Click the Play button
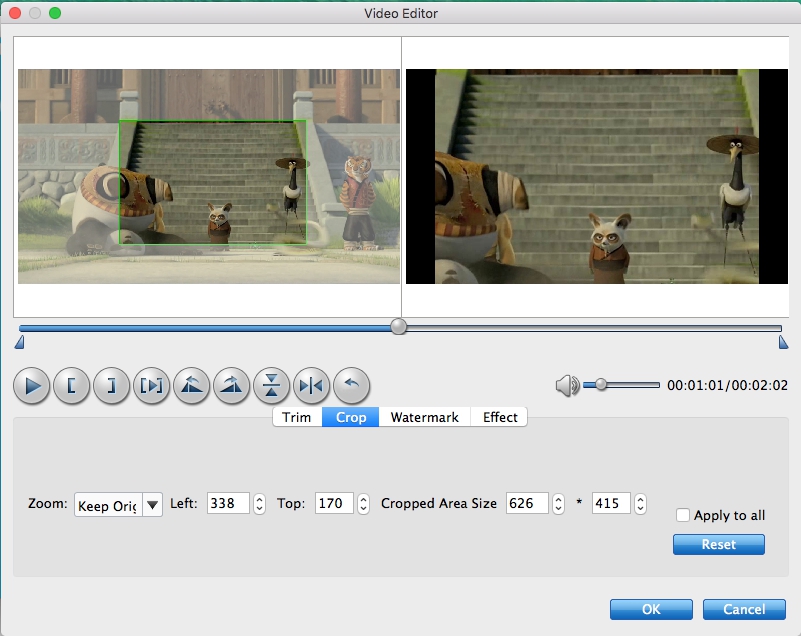The height and width of the screenshot is (636, 801). point(32,386)
